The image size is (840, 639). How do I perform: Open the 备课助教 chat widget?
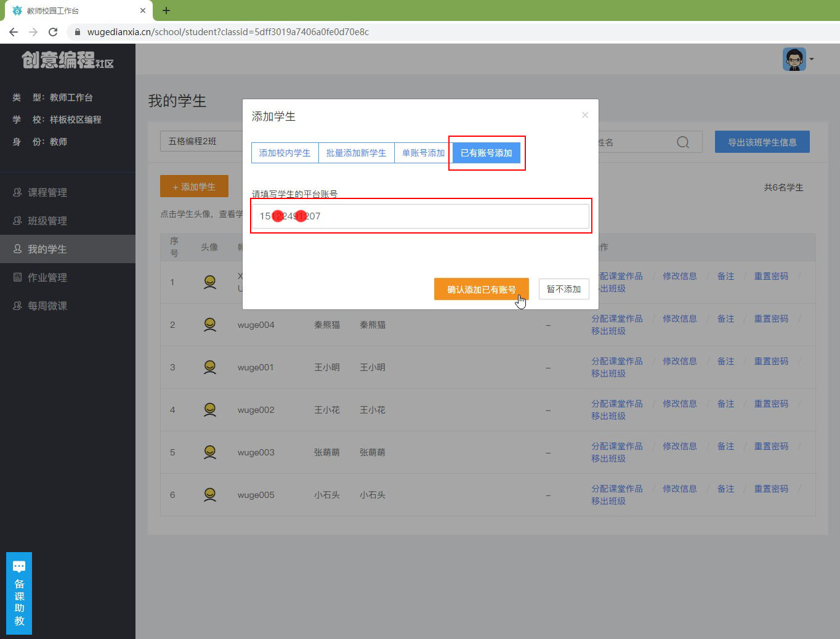coord(19,593)
